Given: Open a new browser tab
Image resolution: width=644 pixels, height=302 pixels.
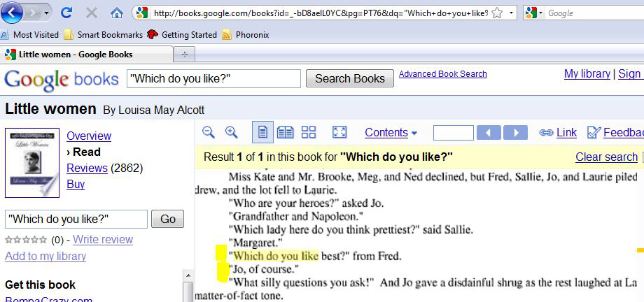Looking at the screenshot, I should tap(185, 54).
